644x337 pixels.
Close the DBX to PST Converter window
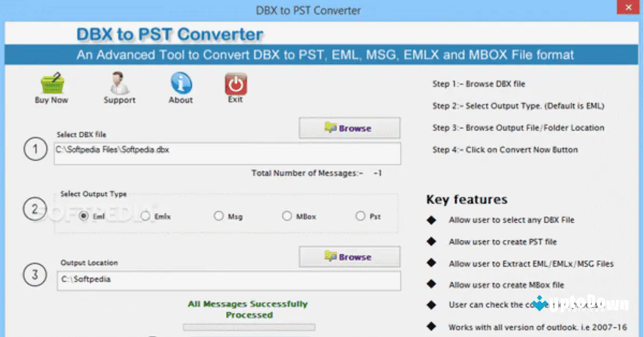[628, 7]
